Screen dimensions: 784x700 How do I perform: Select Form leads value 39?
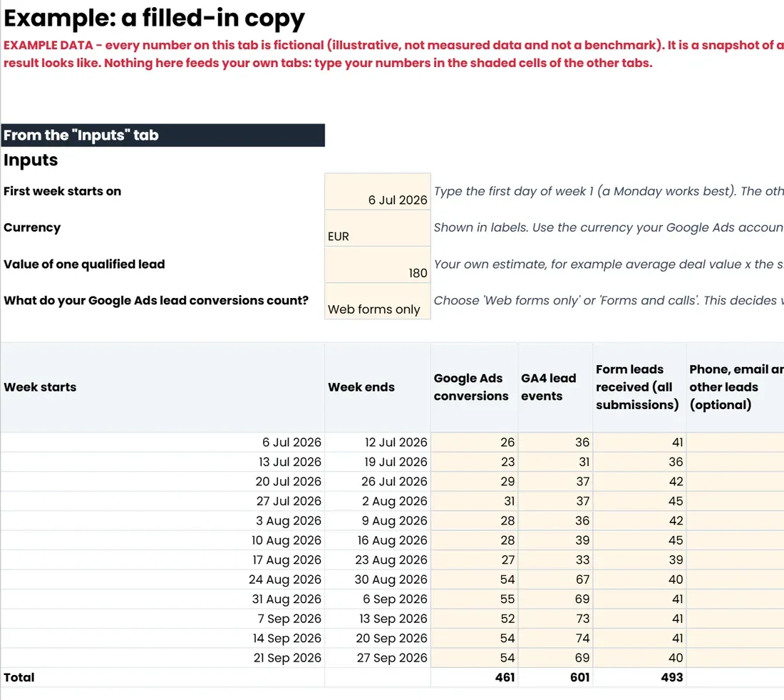coord(639,560)
